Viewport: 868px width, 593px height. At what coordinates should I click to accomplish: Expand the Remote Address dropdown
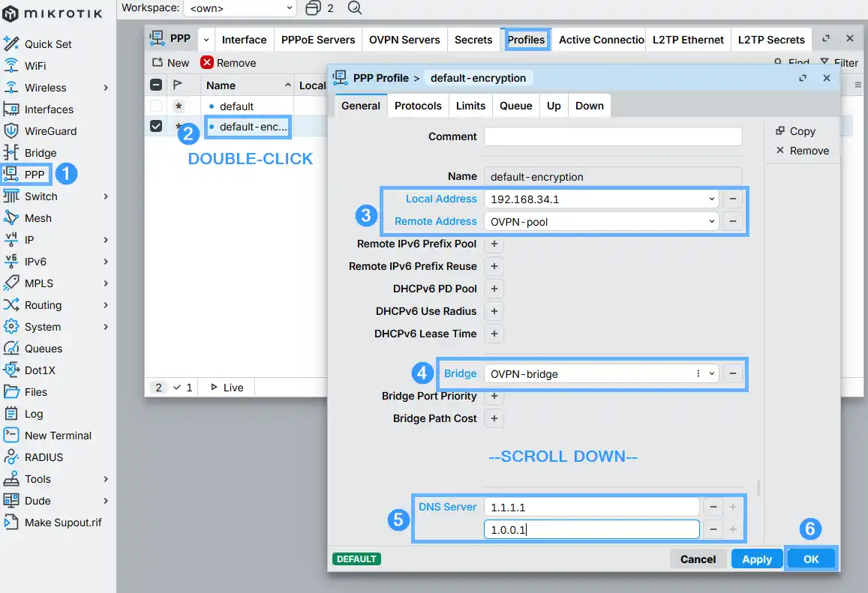(711, 221)
